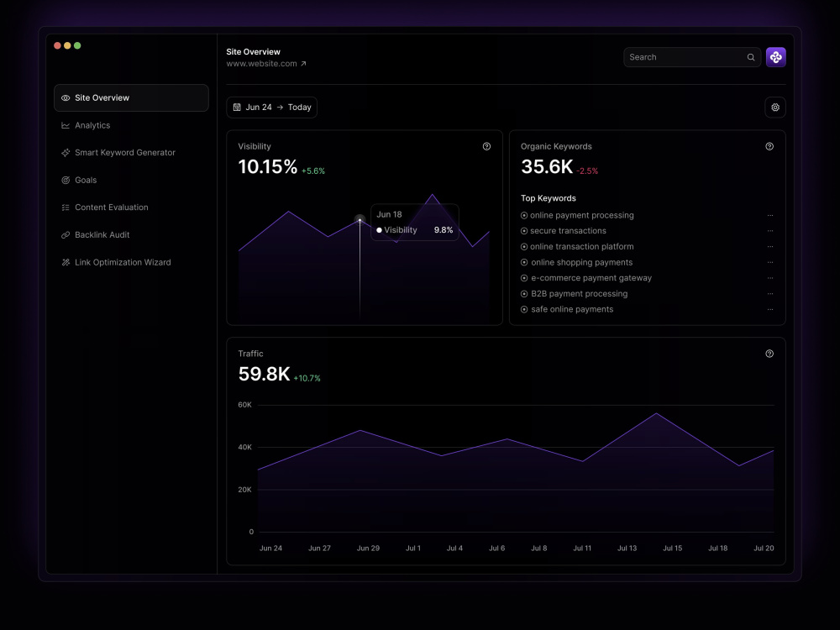The height and width of the screenshot is (630, 840).
Task: Click the target icon beside B2B payment processing
Action: point(524,293)
